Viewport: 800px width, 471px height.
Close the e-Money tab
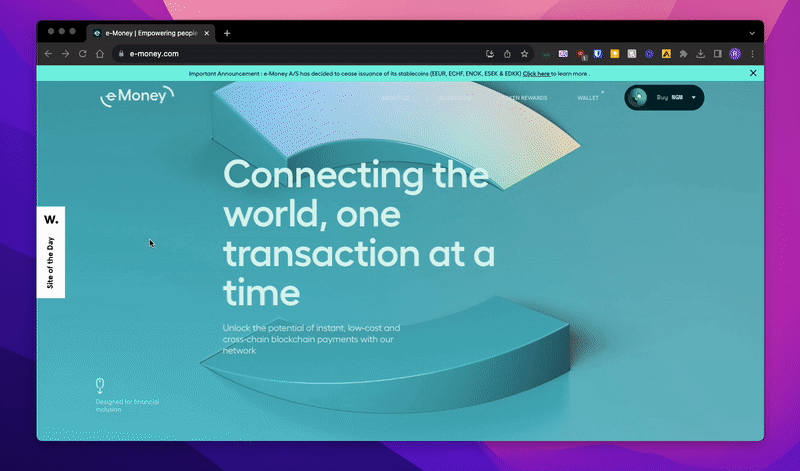pyautogui.click(x=207, y=33)
